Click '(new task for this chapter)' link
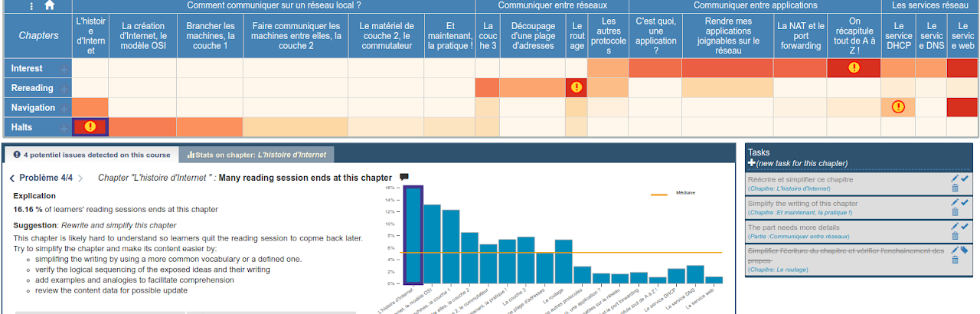This screenshot has width=980, height=314. (x=802, y=163)
